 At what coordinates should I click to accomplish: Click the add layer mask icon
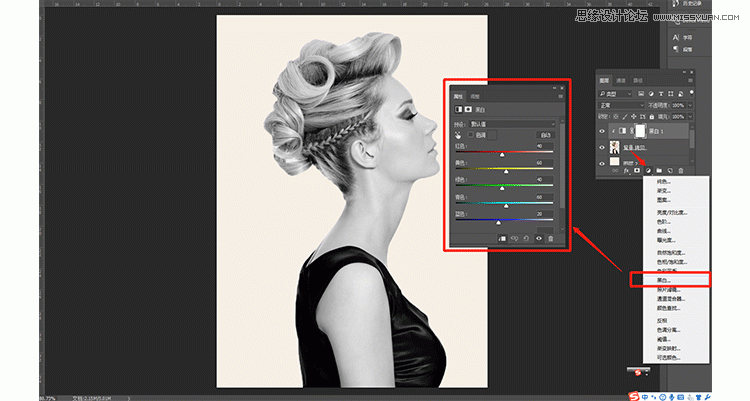tap(636, 171)
